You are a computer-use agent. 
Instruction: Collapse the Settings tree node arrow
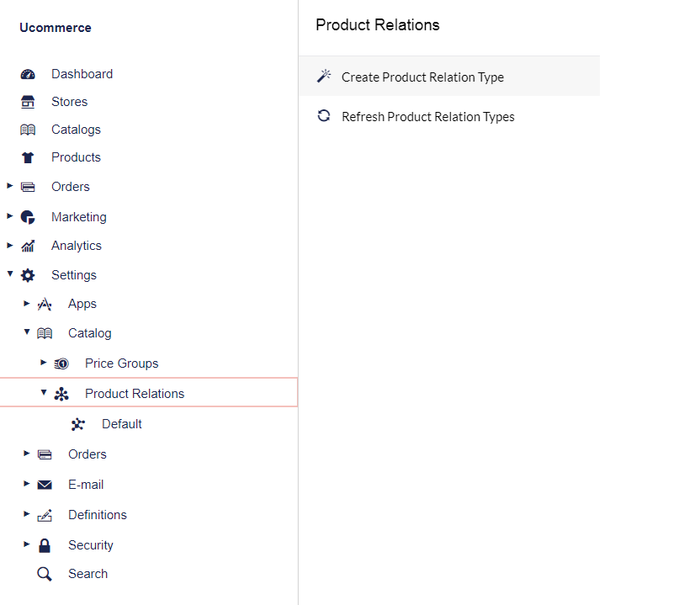pos(10,274)
